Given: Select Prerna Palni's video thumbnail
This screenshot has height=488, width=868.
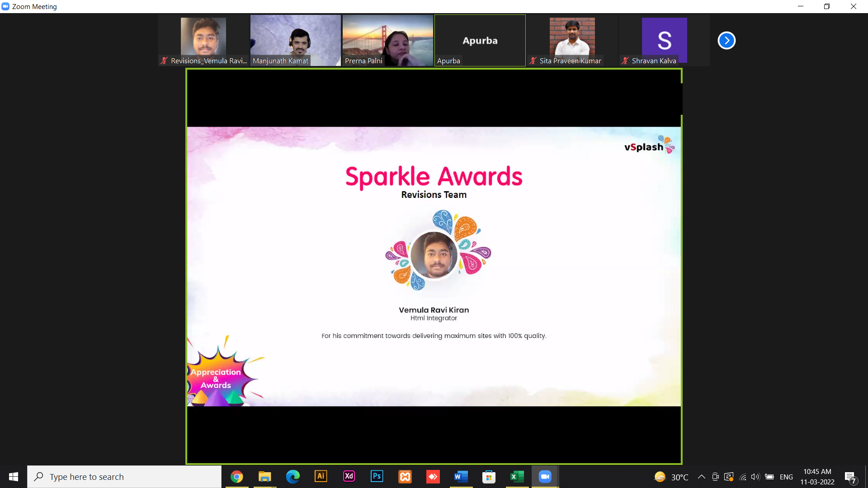Looking at the screenshot, I should (x=388, y=40).
